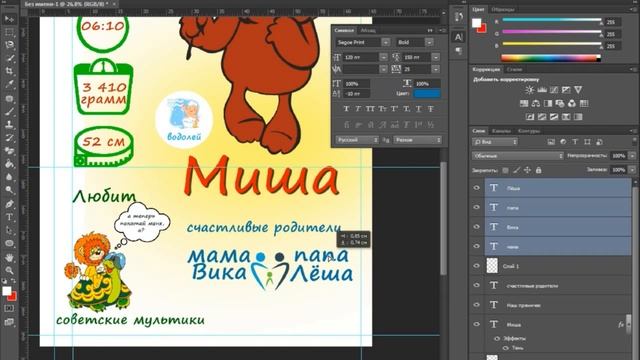Open the leading dropdown
Viewport: 640px width, 360px height.
click(x=436, y=57)
